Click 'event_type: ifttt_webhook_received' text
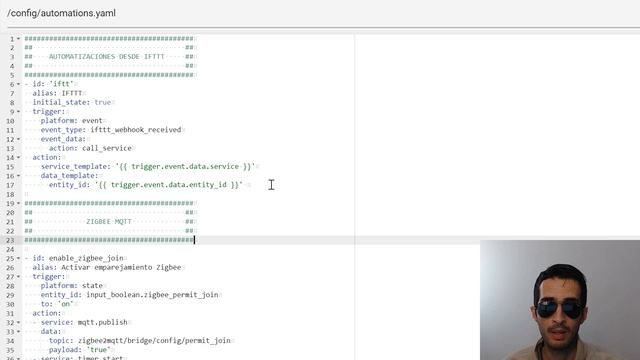This screenshot has height=360, width=640. (111, 130)
